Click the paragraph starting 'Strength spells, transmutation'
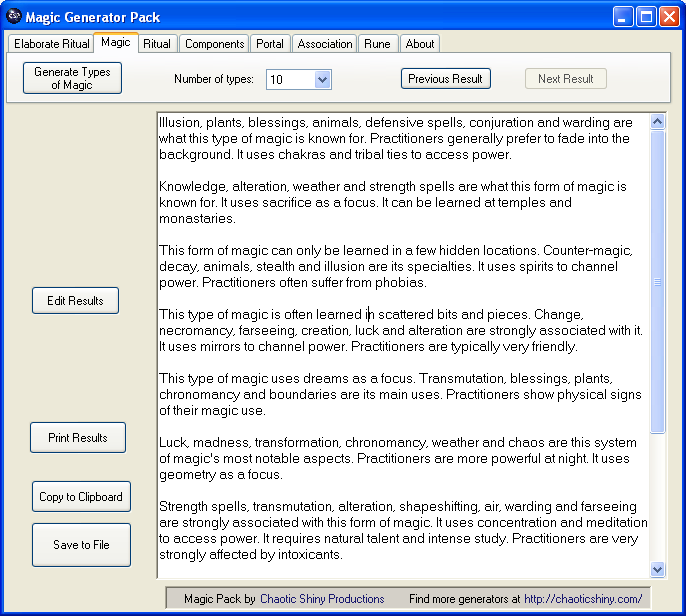The width and height of the screenshot is (686, 616). pos(403,530)
